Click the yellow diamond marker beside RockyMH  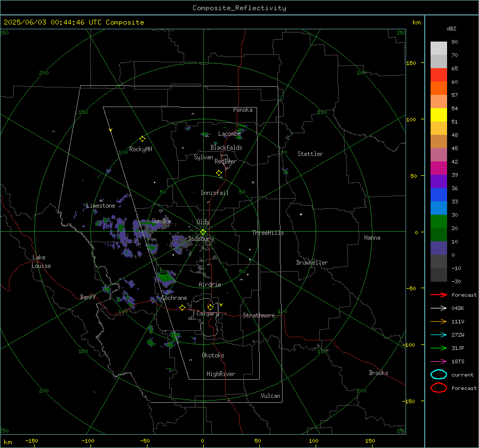click(x=142, y=139)
